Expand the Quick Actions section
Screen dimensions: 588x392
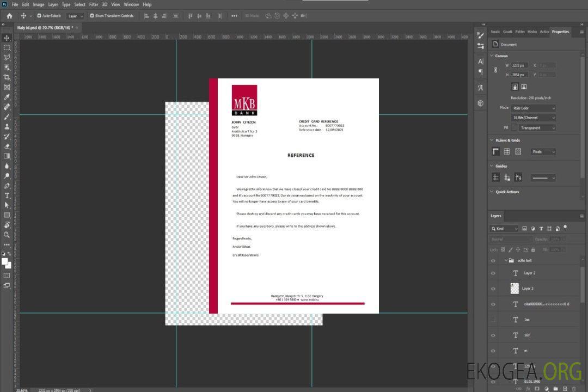492,192
